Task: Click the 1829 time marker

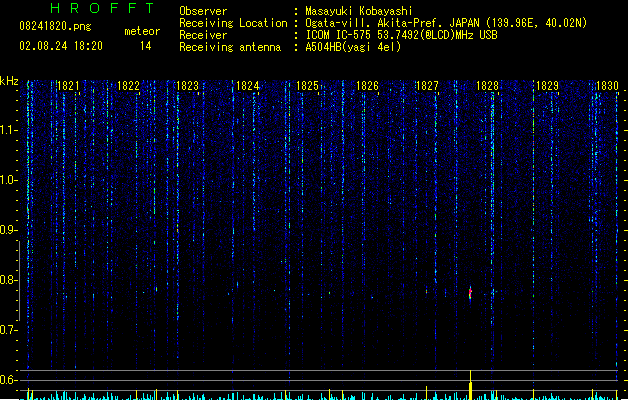Action: (547, 86)
